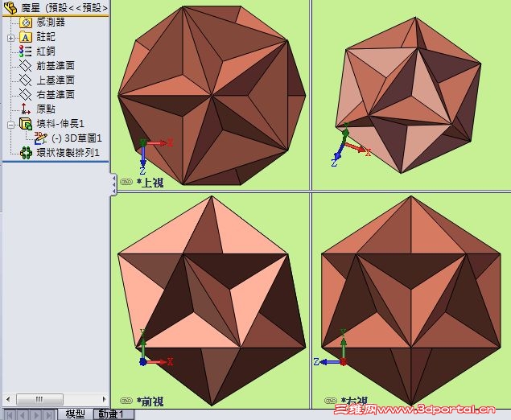Click the coordinate triad in the front view

[155, 348]
